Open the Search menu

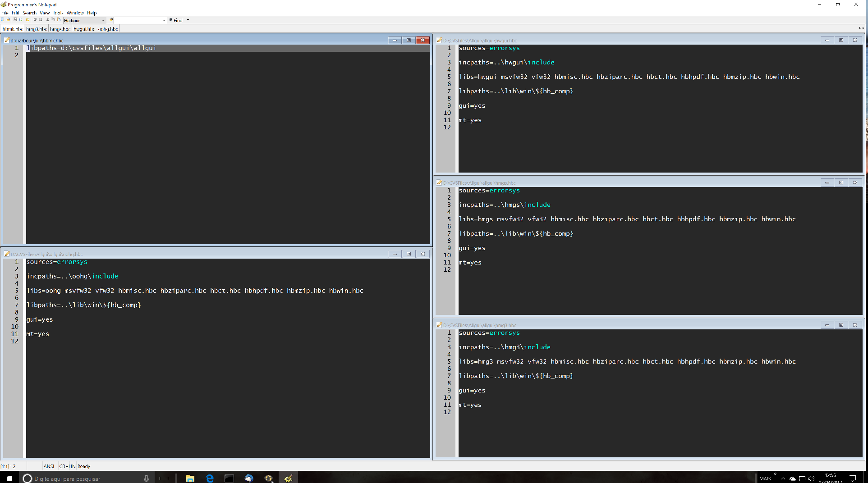pyautogui.click(x=29, y=13)
